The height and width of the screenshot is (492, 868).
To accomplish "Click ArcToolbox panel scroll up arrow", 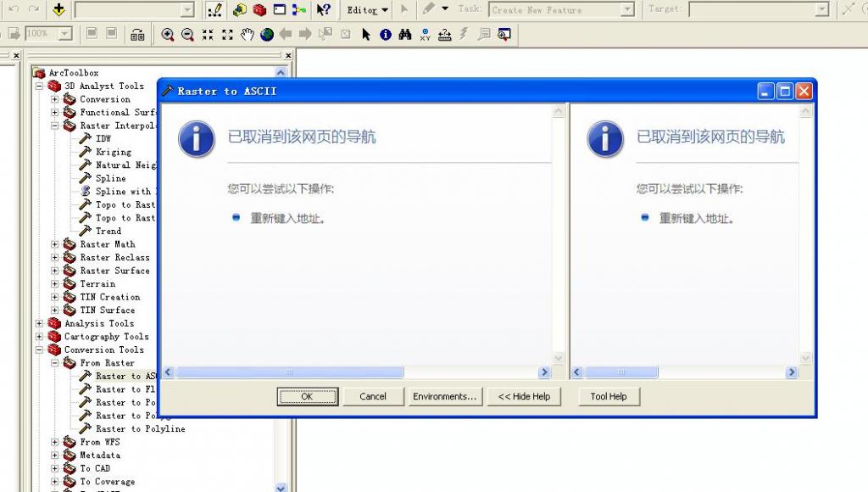I will point(281,73).
